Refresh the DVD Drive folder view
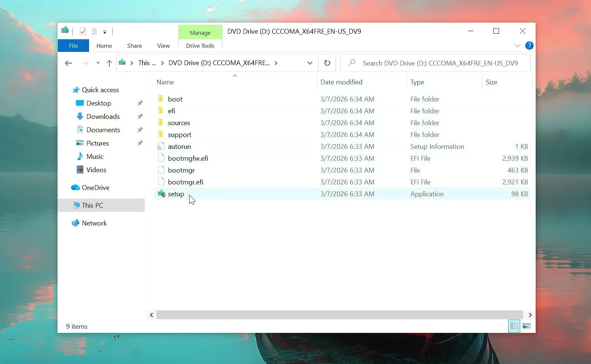Screen dimensions: 591x364 tap(327, 63)
